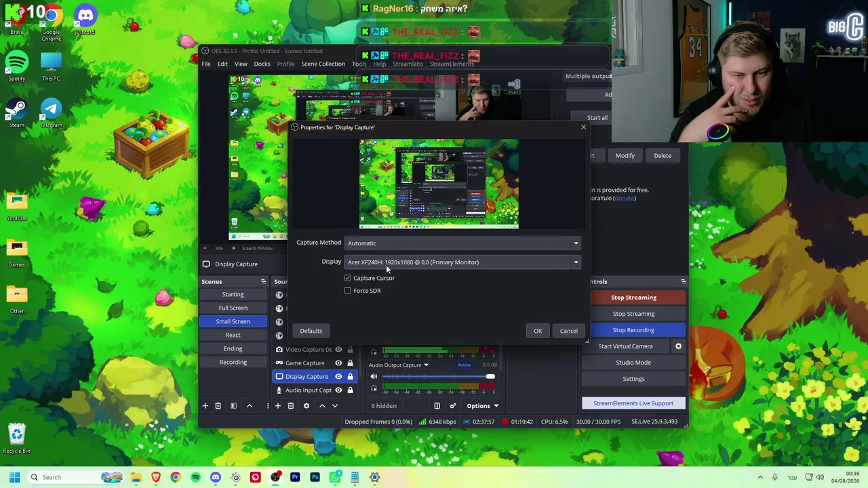
Task: Open the Virtual Camera settings gear
Action: coord(678,346)
